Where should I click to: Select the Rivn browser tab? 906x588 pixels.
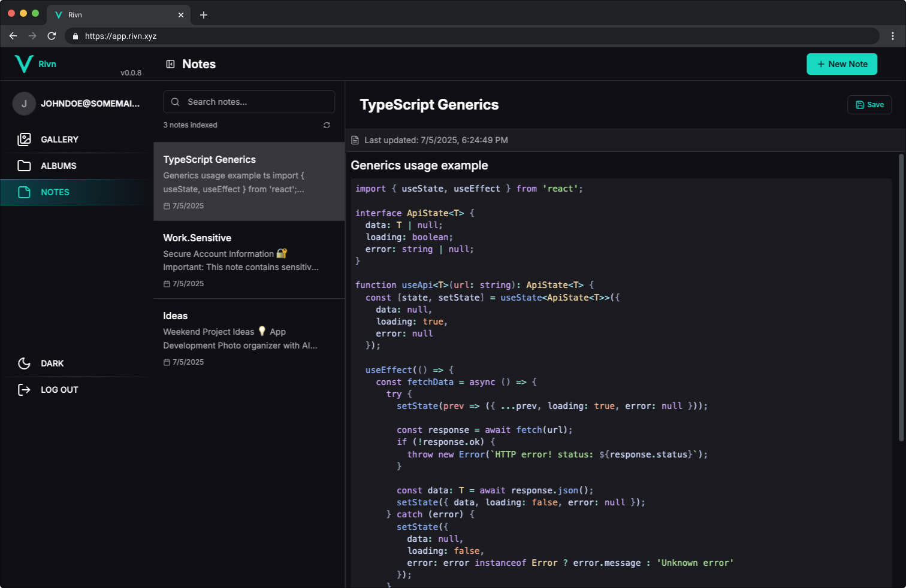click(119, 15)
